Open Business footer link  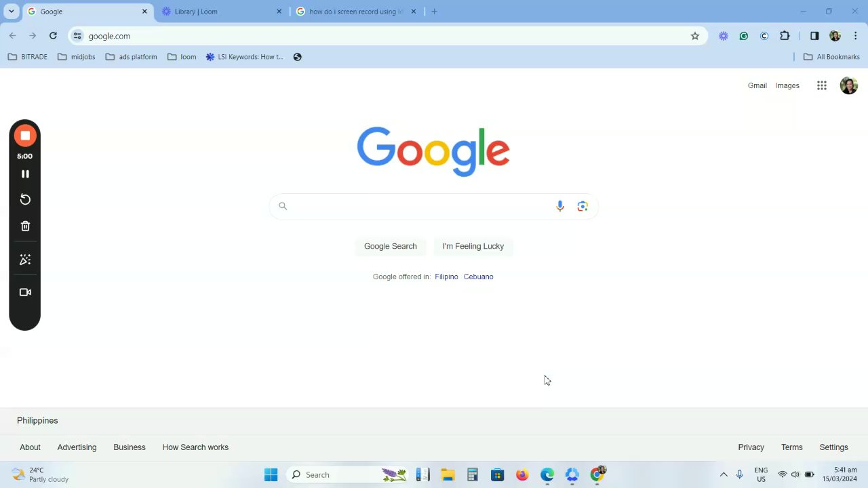(x=130, y=447)
